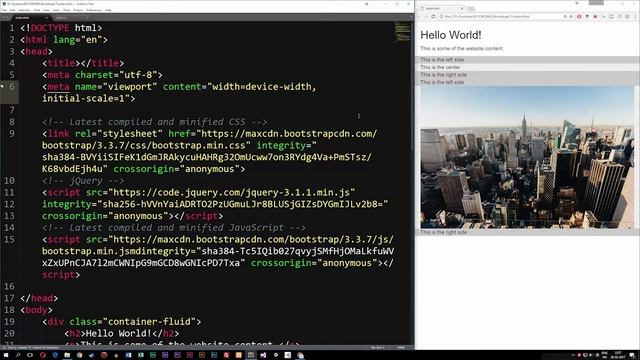The width and height of the screenshot is (640, 360).
Task: Click line number 19 in the gutter
Action: 9,322
